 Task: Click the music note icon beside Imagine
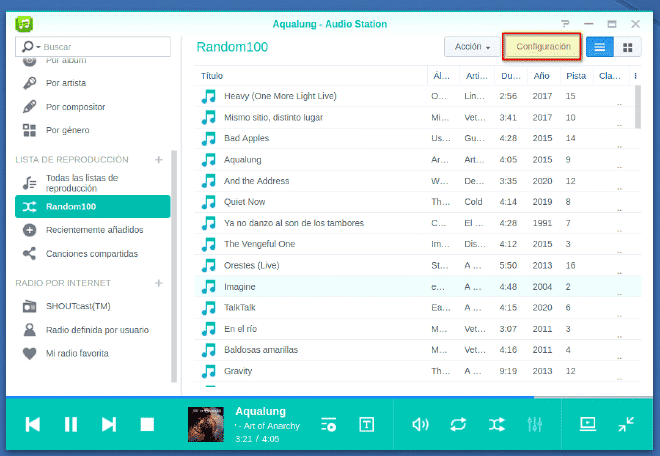[x=208, y=287]
